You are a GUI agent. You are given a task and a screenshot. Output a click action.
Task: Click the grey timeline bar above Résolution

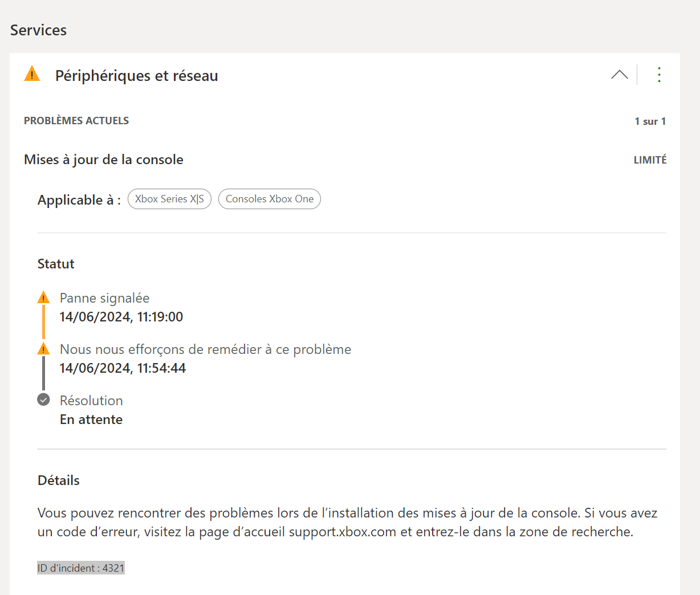click(x=43, y=373)
